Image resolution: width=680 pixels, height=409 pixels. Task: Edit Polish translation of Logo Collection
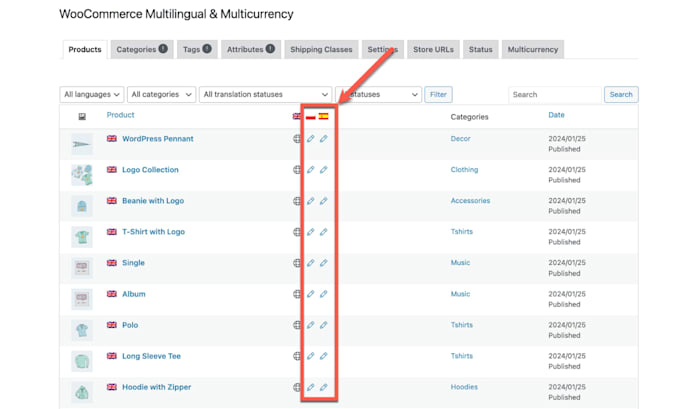pos(311,170)
